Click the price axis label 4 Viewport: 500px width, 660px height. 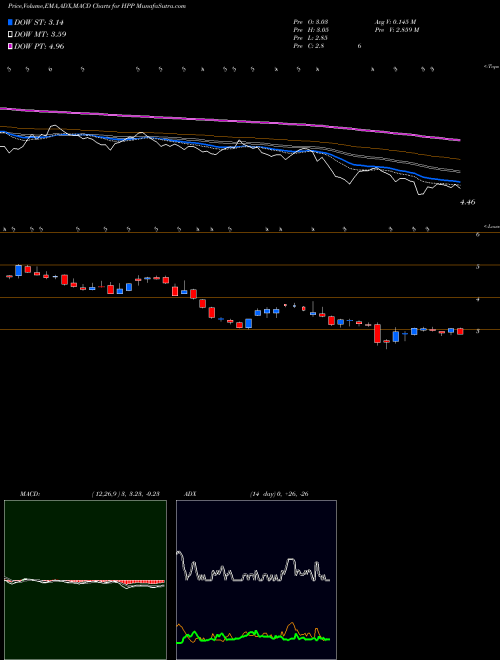(x=478, y=299)
